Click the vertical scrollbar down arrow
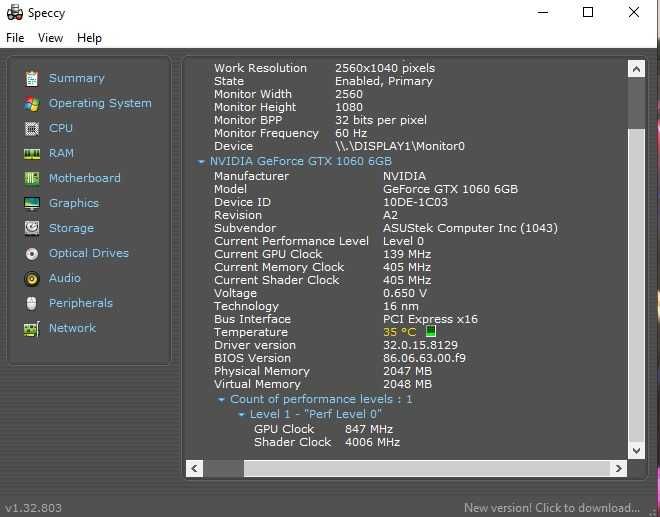Image resolution: width=660 pixels, height=517 pixels. [636, 450]
